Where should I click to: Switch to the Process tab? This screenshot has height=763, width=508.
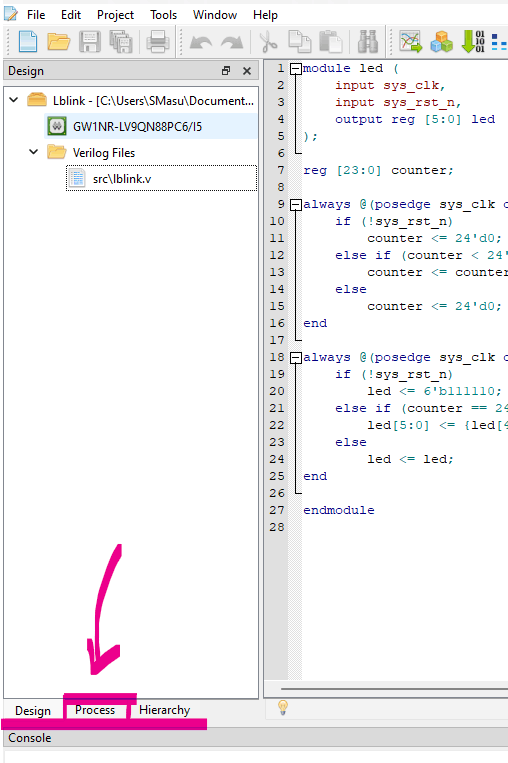(x=95, y=710)
